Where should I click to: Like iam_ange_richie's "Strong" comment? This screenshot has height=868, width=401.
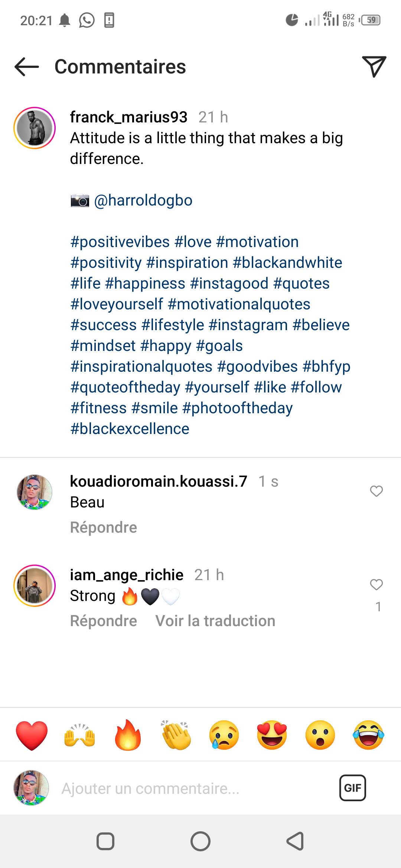[x=376, y=585]
